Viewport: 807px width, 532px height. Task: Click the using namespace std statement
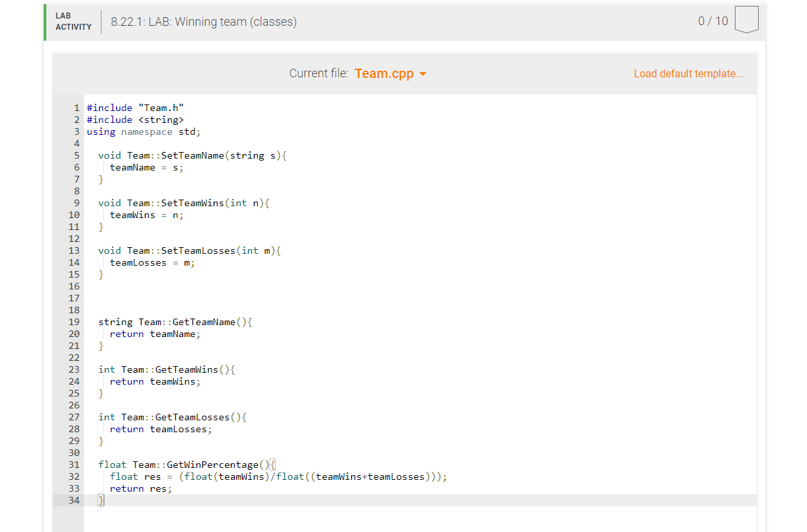click(142, 132)
